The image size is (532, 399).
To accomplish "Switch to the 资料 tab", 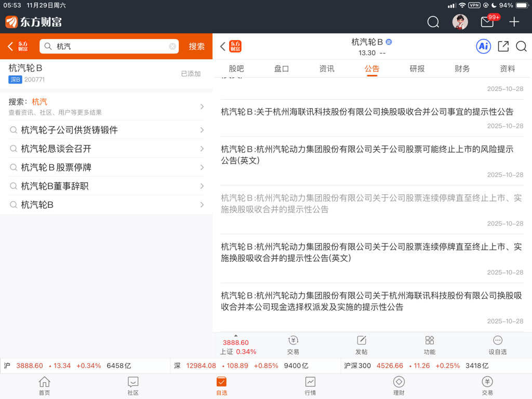I will [507, 69].
